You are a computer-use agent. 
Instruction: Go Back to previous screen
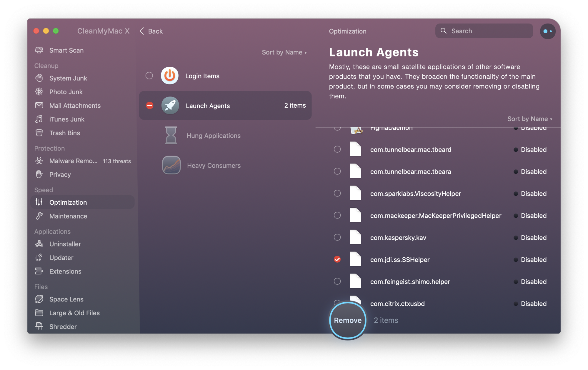pyautogui.click(x=151, y=31)
